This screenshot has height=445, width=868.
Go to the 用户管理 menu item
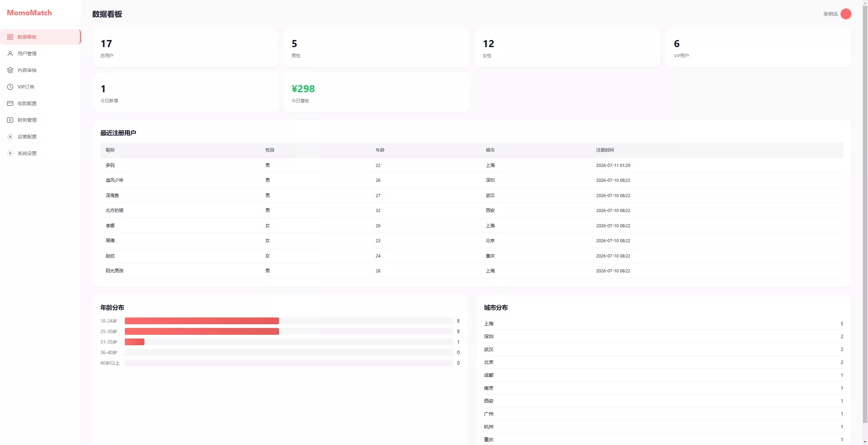(40, 54)
